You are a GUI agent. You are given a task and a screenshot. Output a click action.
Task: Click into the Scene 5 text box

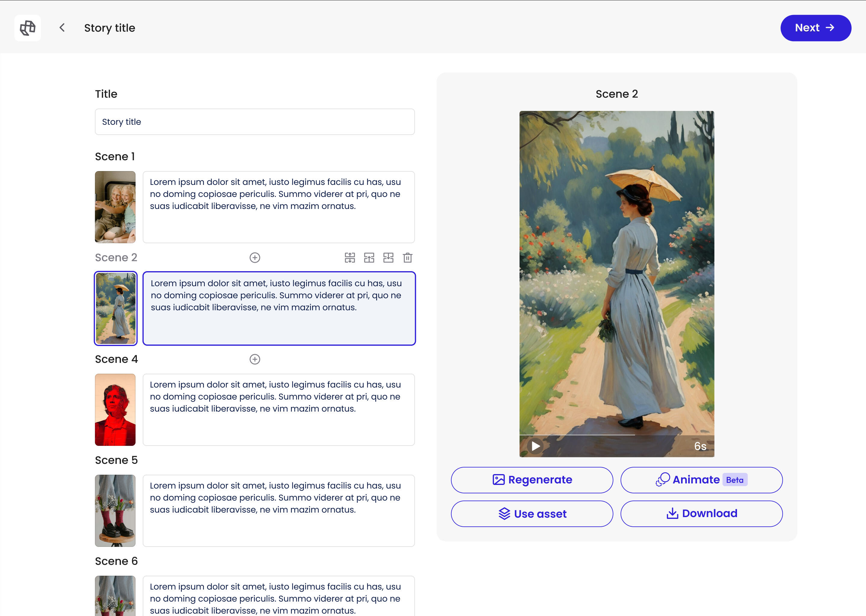(278, 510)
